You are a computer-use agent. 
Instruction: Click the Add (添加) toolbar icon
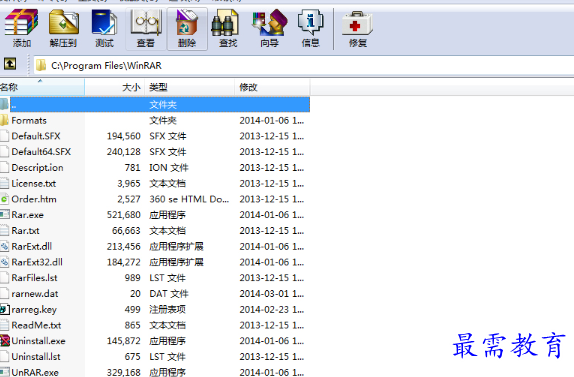(21, 23)
